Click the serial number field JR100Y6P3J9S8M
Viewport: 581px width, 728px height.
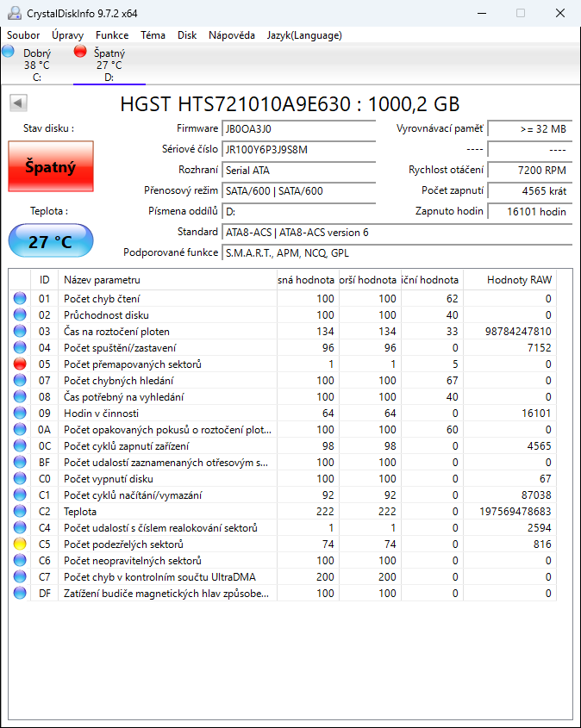click(x=298, y=150)
